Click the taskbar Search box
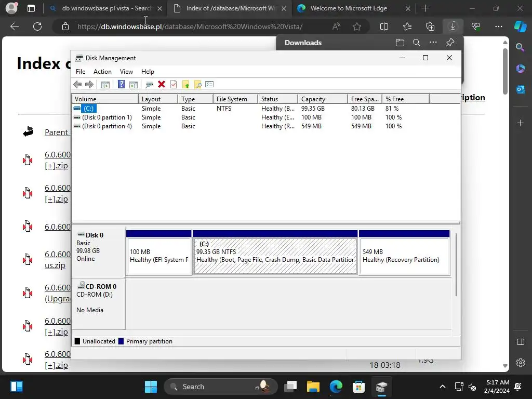The image size is (532, 399). click(220, 387)
